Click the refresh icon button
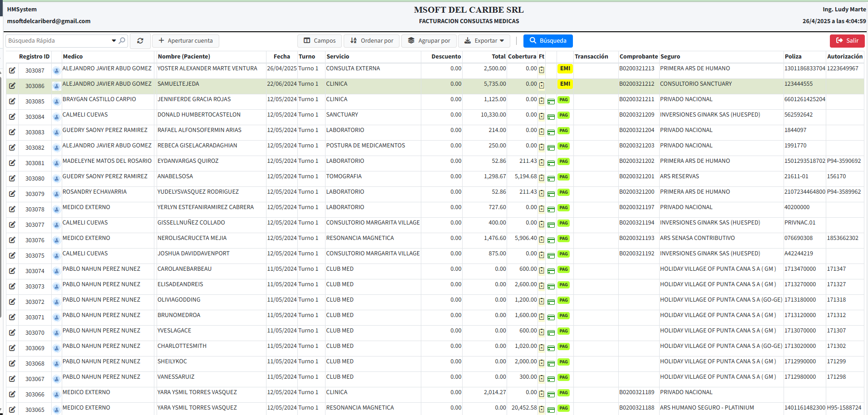The image size is (868, 415). (x=140, y=41)
